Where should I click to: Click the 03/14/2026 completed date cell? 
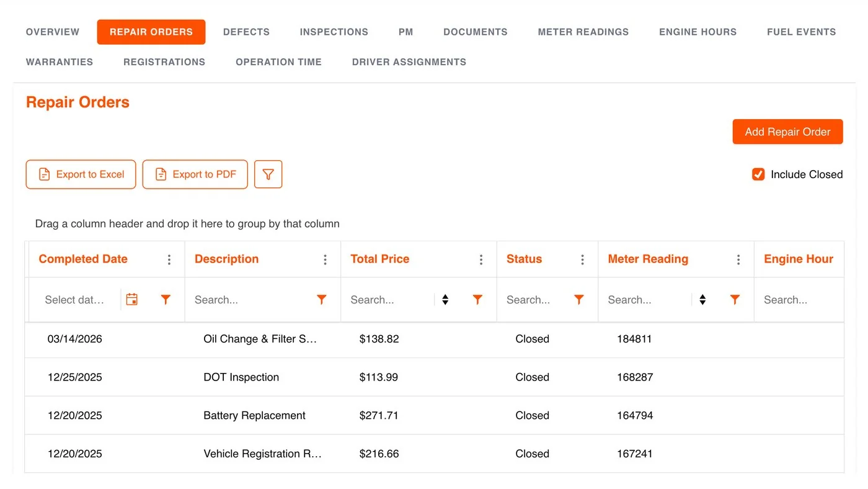tap(74, 339)
